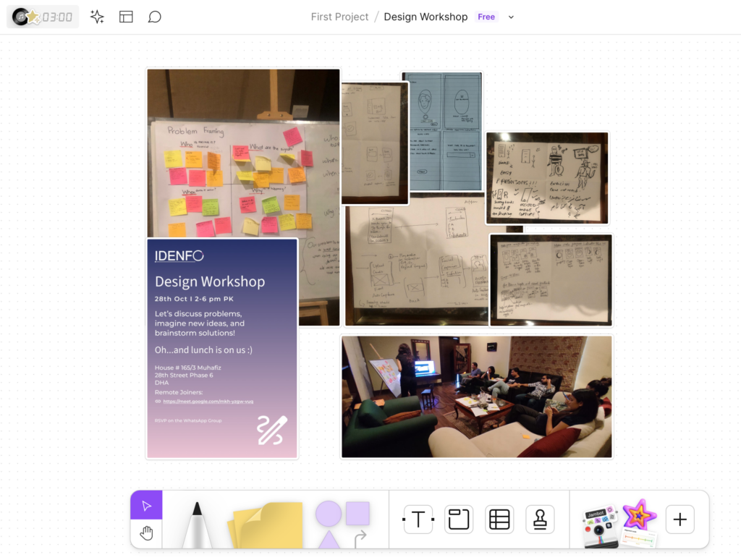Click "RSVP on the WhatsApp Group" text

(188, 420)
